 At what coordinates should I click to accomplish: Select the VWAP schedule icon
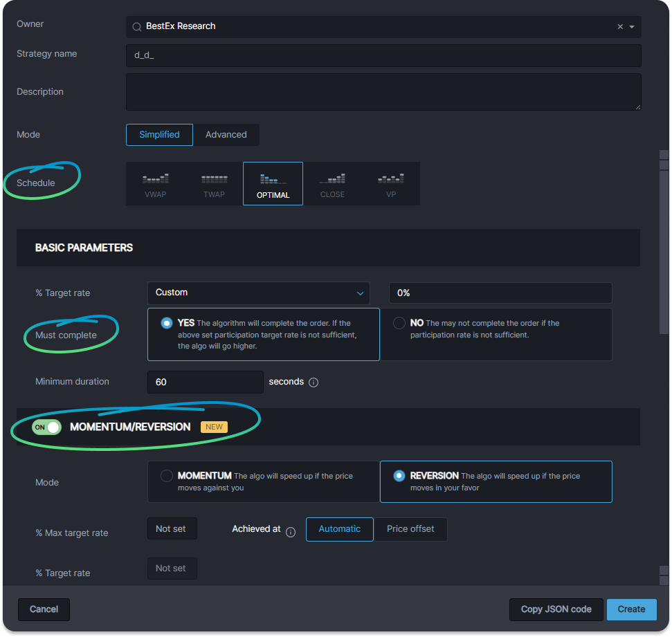156,184
